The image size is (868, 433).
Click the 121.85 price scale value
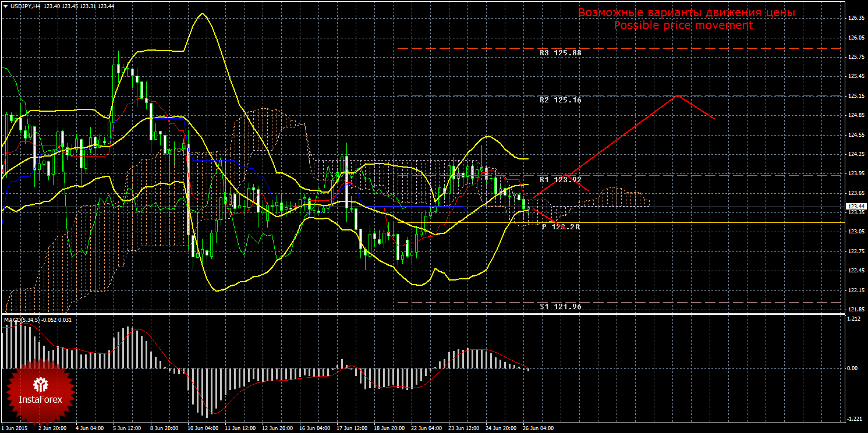(856, 310)
